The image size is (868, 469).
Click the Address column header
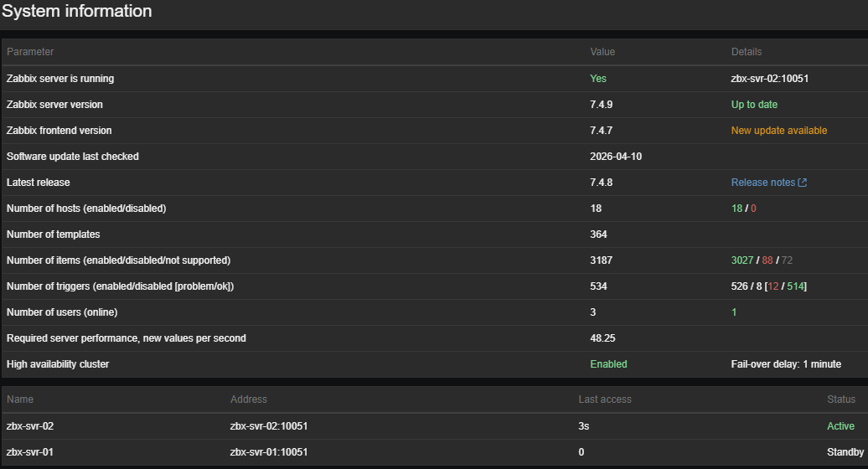coord(249,399)
